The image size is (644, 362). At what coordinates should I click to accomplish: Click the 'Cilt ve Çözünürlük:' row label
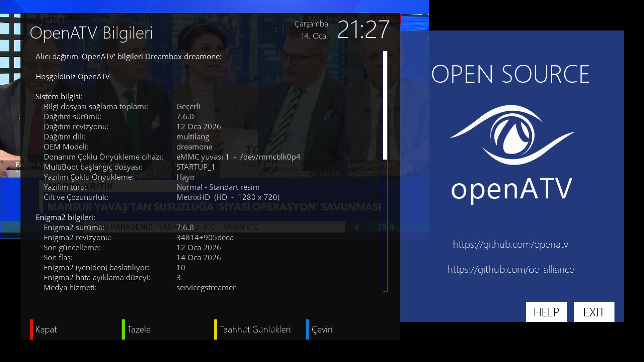pyautogui.click(x=76, y=197)
